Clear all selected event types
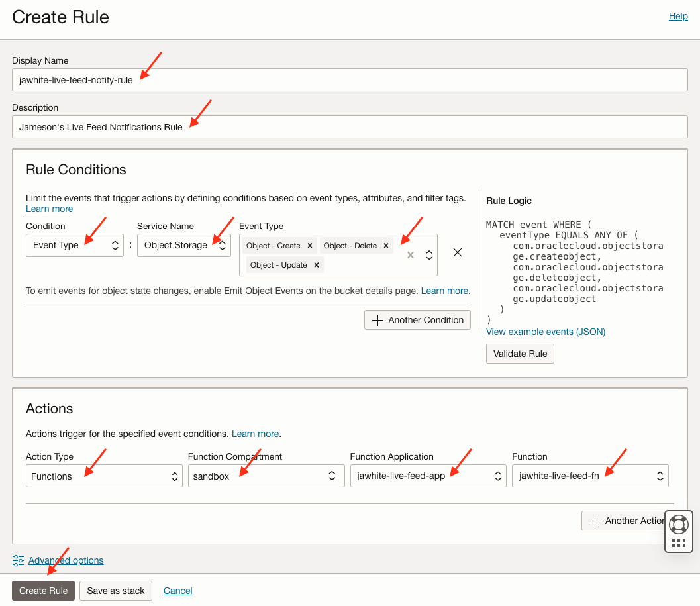The height and width of the screenshot is (606, 700). pyautogui.click(x=409, y=254)
